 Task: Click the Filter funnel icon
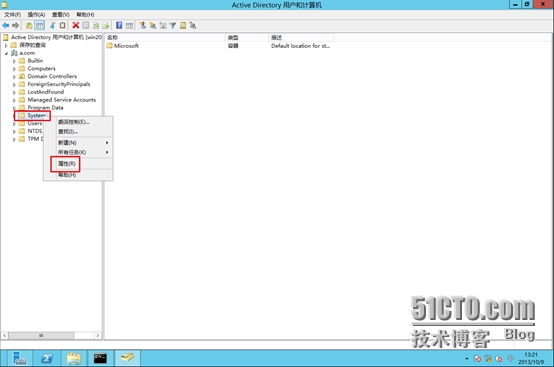click(173, 25)
